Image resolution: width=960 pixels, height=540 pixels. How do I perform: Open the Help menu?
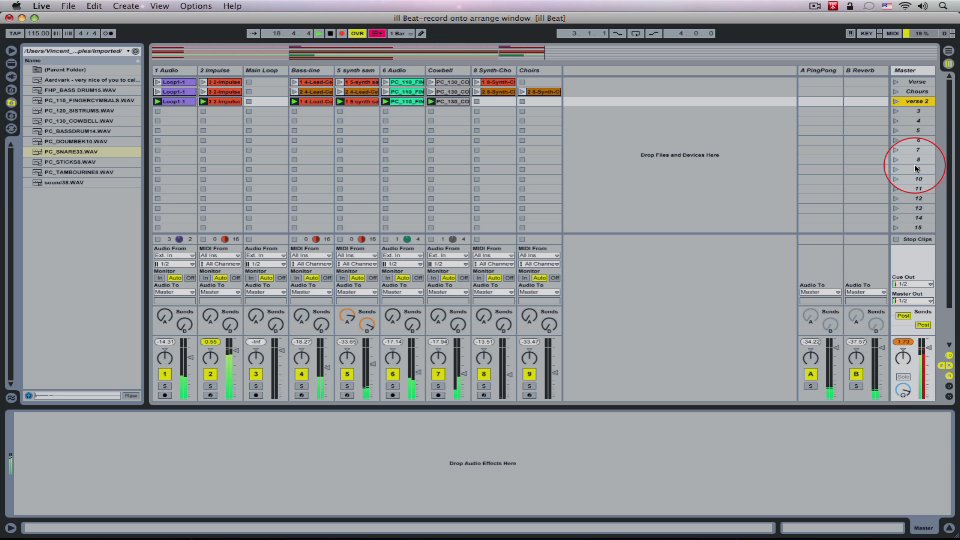232,6
